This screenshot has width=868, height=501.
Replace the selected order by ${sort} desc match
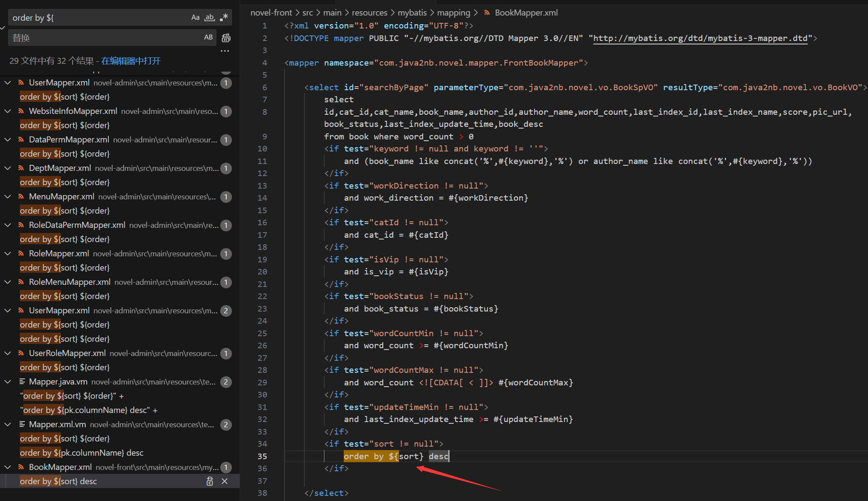[x=210, y=481]
